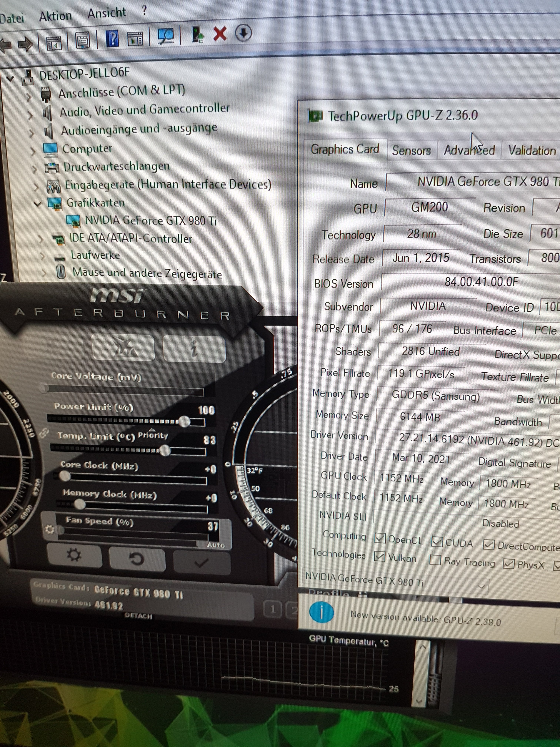Collapse the Grafikkarten tree node
560x747 pixels.
[x=38, y=204]
